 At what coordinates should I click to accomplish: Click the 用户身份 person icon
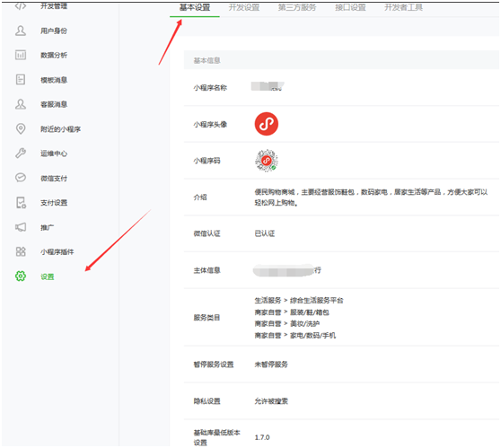21,31
